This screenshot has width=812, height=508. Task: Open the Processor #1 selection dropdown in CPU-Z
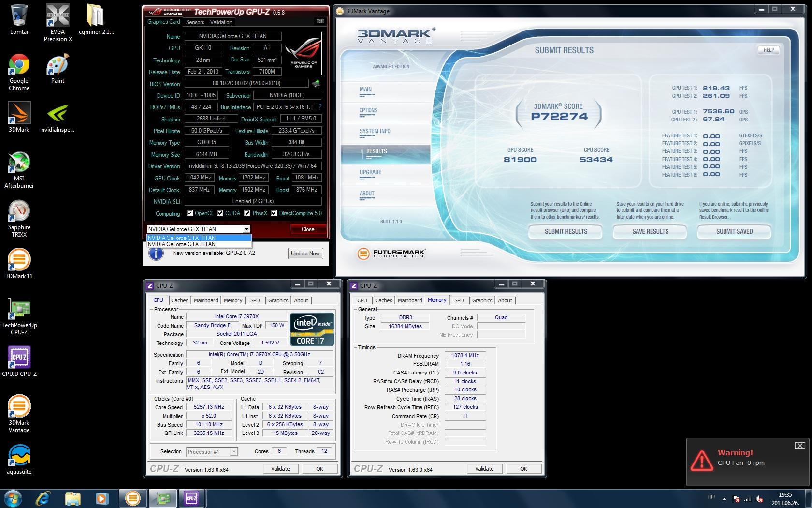click(212, 452)
